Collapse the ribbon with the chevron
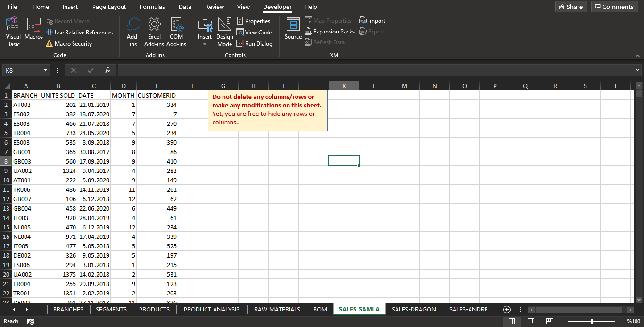The height and width of the screenshot is (327, 644). pos(638,56)
